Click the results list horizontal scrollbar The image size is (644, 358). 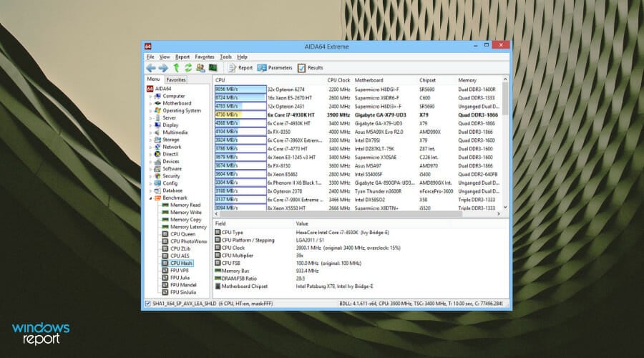tap(340, 214)
